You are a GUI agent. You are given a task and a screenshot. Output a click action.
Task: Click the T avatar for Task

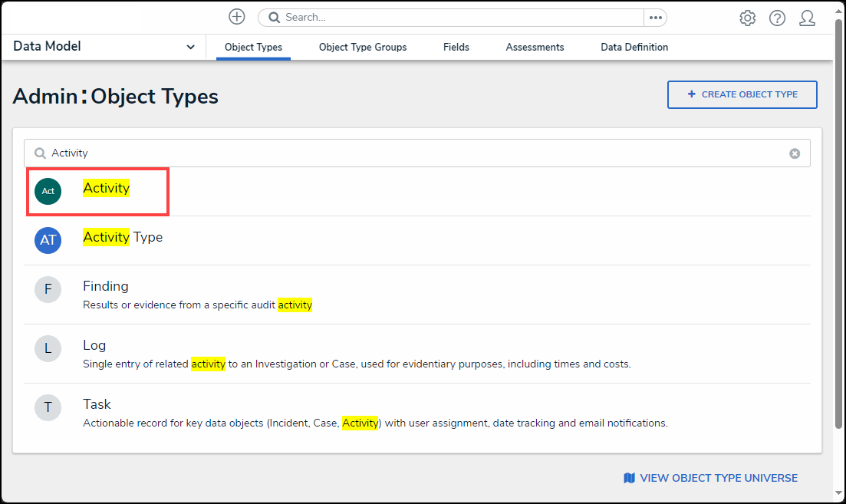(x=48, y=407)
